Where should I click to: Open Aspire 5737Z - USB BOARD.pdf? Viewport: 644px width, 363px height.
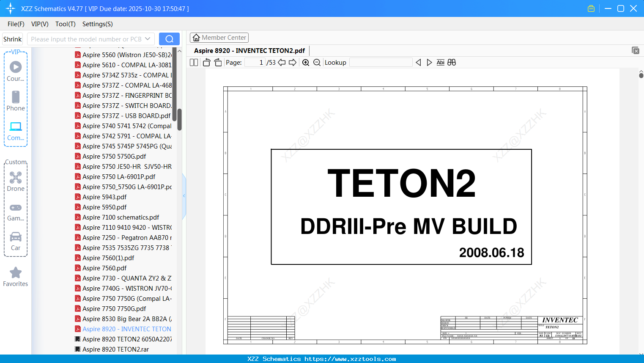123,116
